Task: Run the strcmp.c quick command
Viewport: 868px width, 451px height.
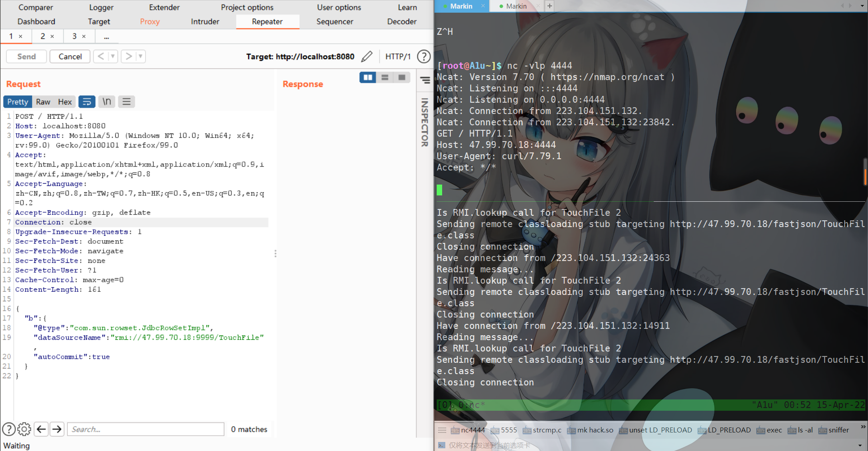Action: click(542, 430)
